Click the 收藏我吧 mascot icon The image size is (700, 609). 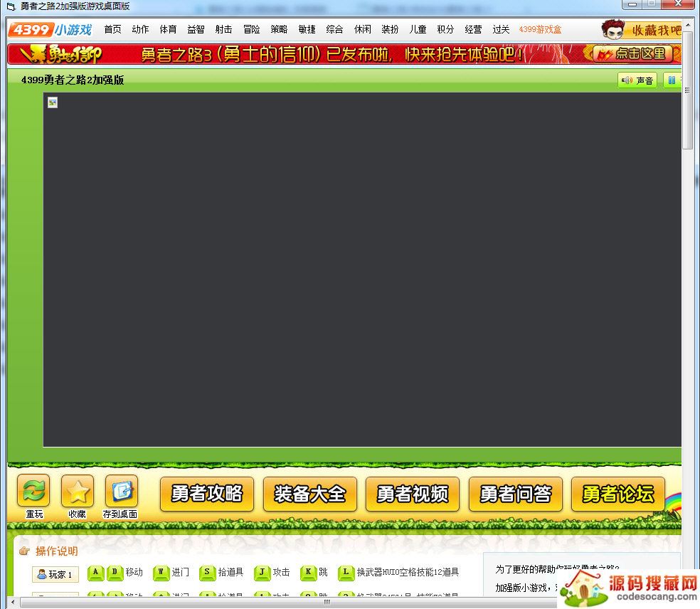(x=613, y=30)
